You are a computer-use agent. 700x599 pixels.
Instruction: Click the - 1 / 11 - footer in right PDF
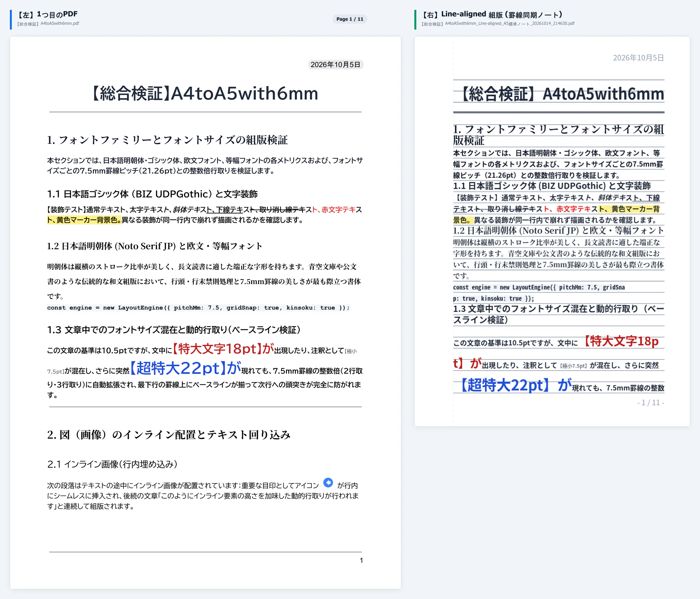point(650,403)
